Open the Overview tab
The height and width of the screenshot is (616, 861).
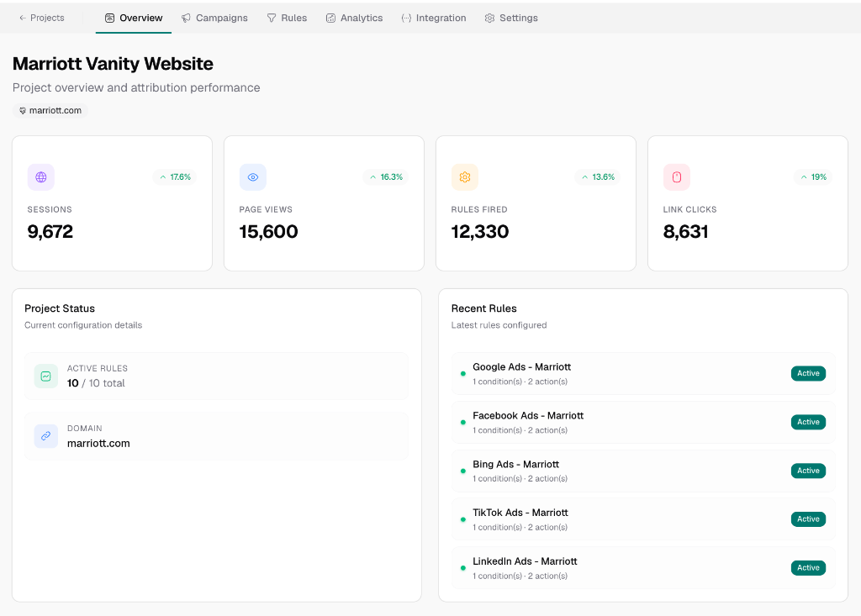(x=134, y=18)
